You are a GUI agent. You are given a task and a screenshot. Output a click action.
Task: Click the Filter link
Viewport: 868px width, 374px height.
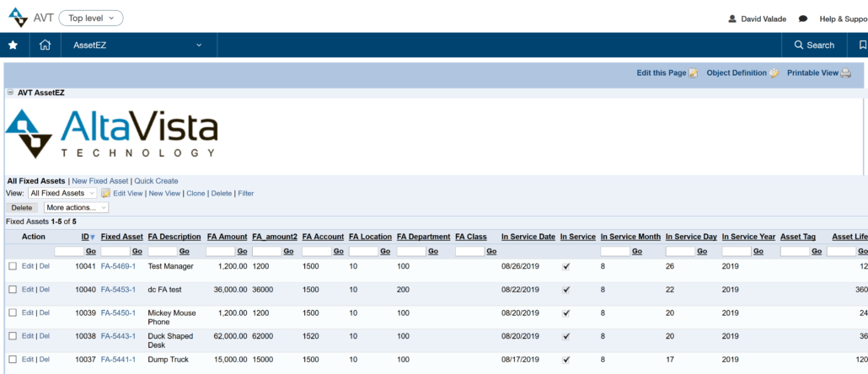pos(246,193)
